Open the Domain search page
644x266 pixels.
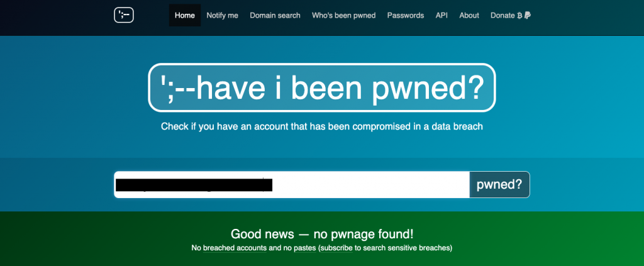tap(275, 15)
